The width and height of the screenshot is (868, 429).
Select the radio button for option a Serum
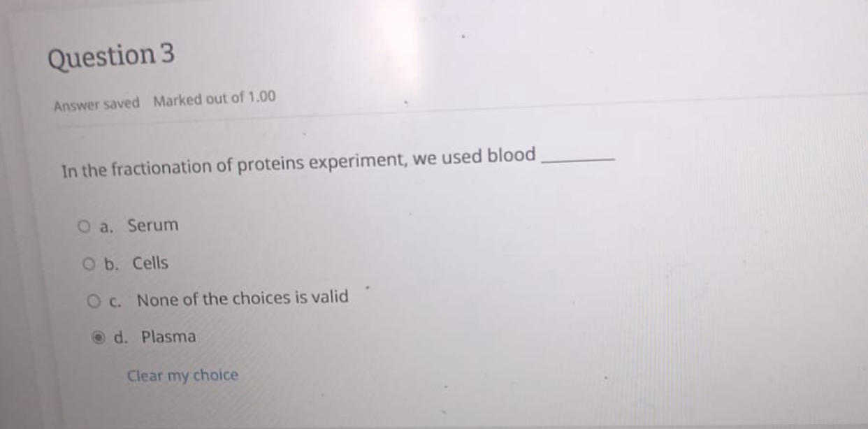[84, 224]
